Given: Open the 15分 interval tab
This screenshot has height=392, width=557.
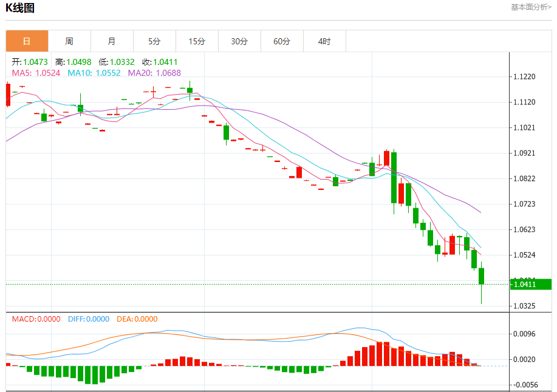Looking at the screenshot, I should pyautogui.click(x=197, y=41).
